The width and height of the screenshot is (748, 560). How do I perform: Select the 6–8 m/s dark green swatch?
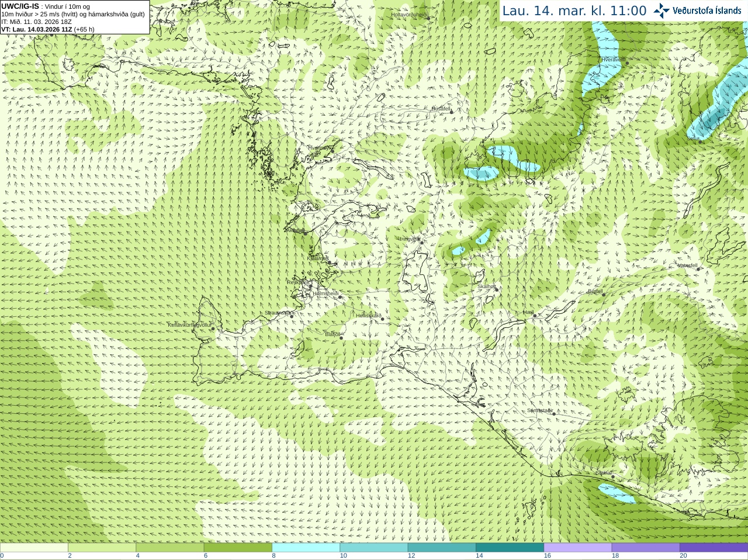point(238,548)
